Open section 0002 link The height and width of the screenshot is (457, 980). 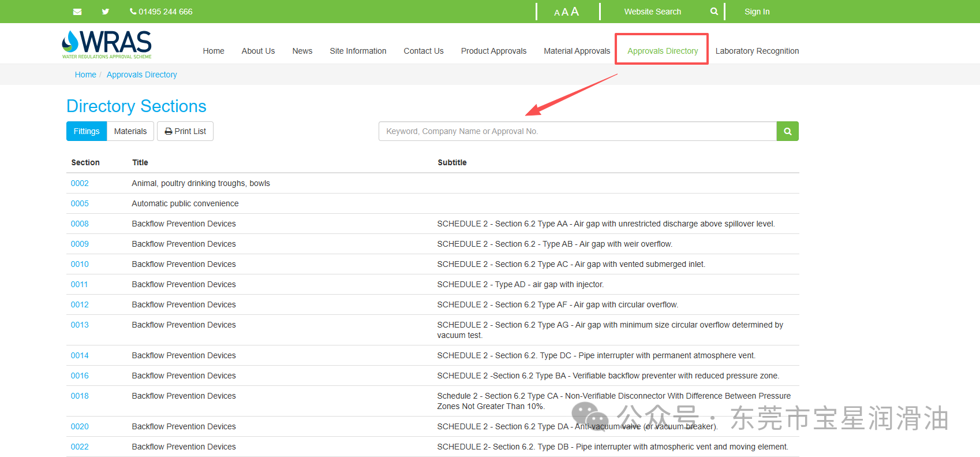click(x=80, y=183)
